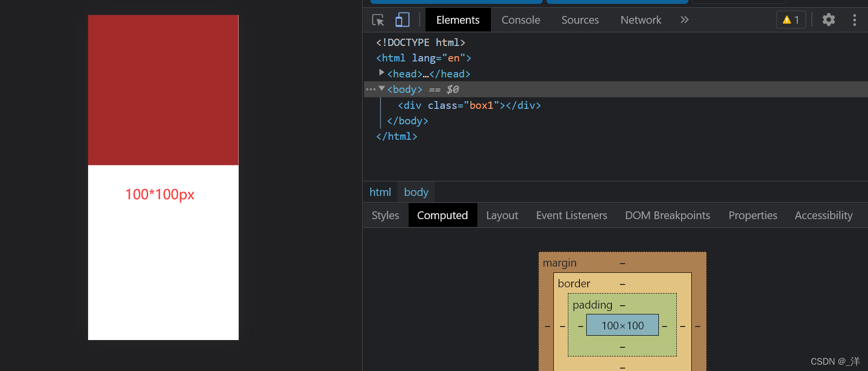868x371 pixels.
Task: Click the margin top dash value
Action: (x=623, y=264)
